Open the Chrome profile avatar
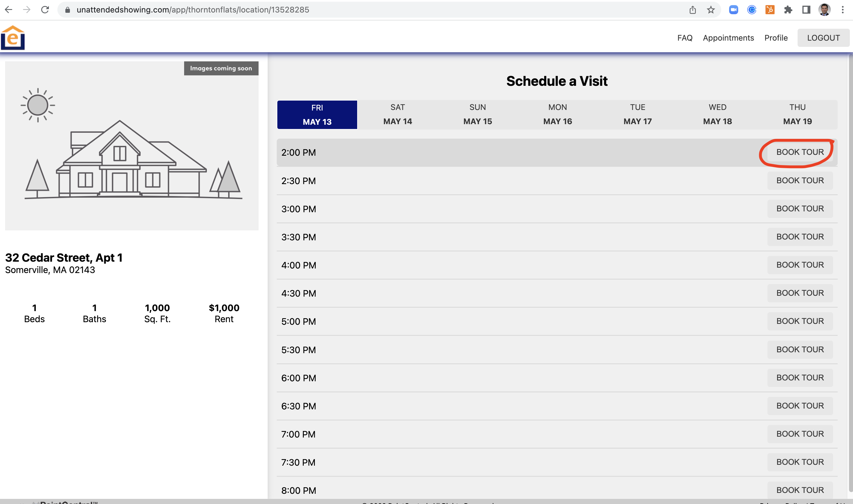The height and width of the screenshot is (504, 853). coord(824,10)
